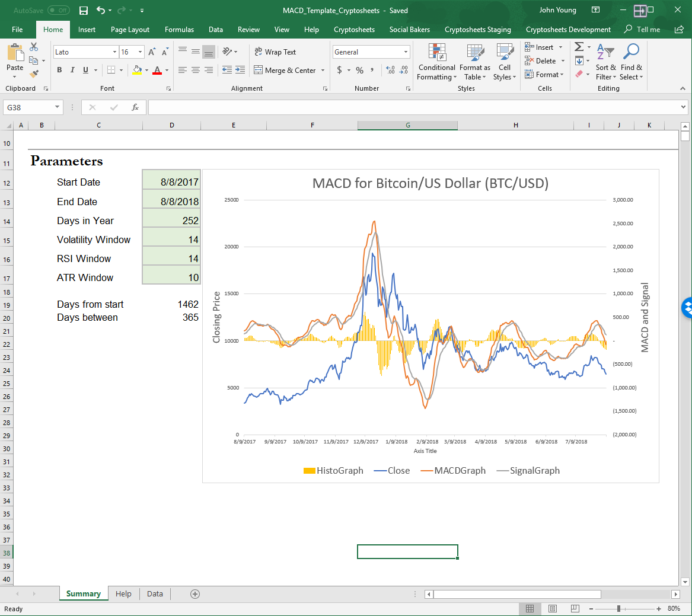692x616 pixels.
Task: Switch to the Data sheet tab
Action: pos(155,594)
